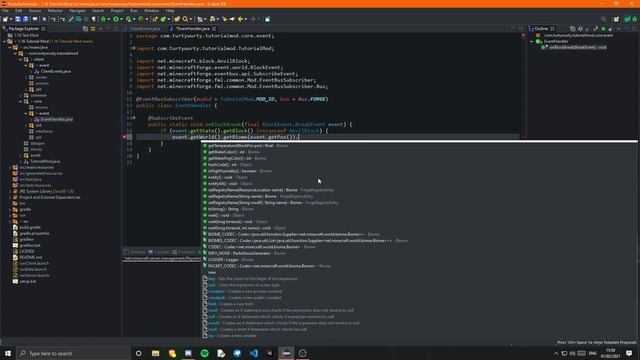Select runClient.launch file in Package Explorer
This screenshot has height=360, width=640.
point(34,263)
